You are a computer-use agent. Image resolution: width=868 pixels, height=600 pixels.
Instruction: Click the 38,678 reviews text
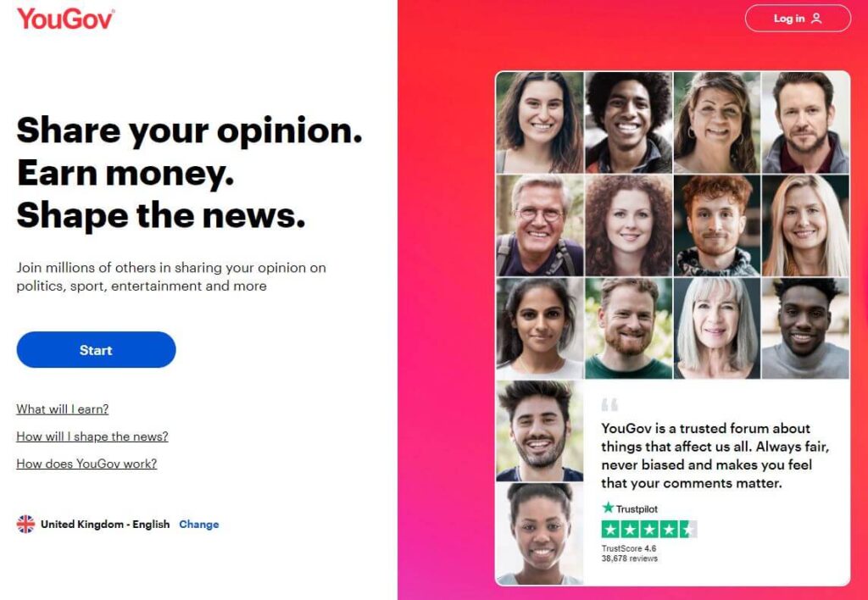click(630, 558)
